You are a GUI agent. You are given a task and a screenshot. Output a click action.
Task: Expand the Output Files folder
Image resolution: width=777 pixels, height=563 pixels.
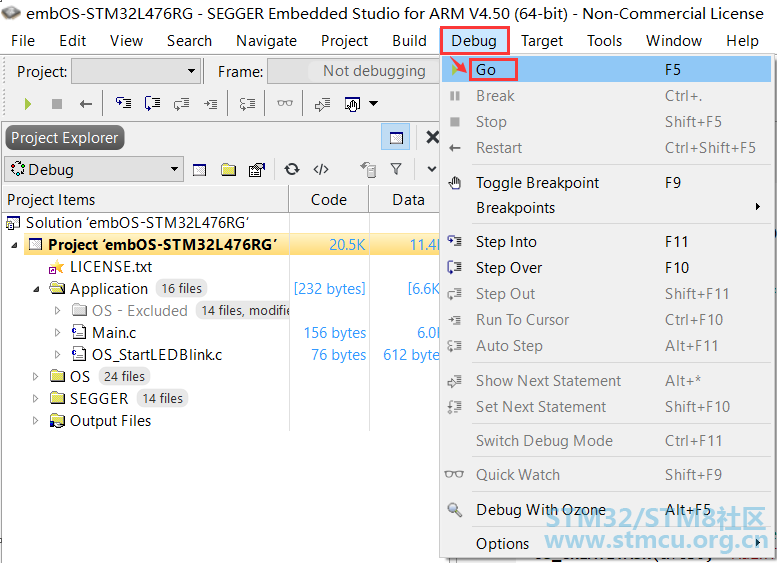click(35, 421)
